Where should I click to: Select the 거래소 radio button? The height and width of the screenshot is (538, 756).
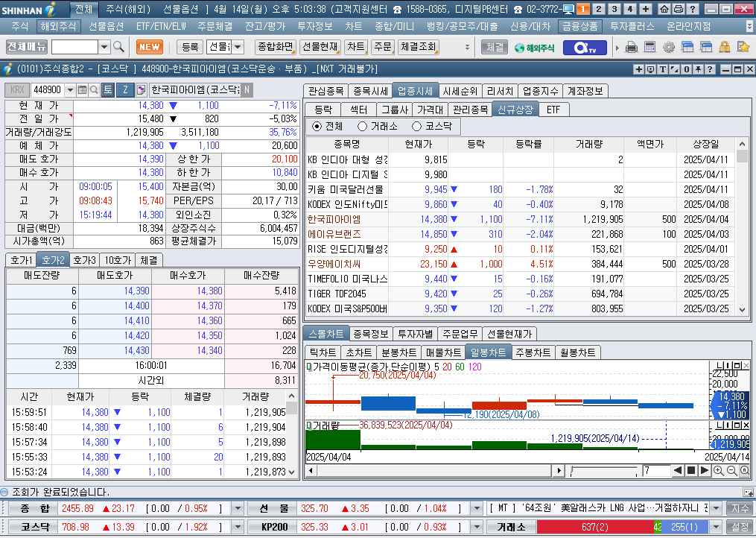tap(378, 127)
